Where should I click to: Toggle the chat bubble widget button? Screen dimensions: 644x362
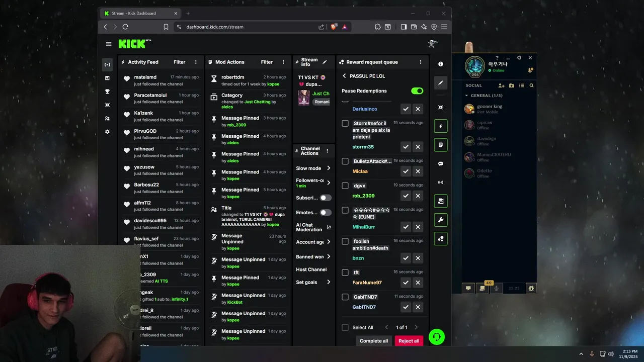tap(441, 164)
